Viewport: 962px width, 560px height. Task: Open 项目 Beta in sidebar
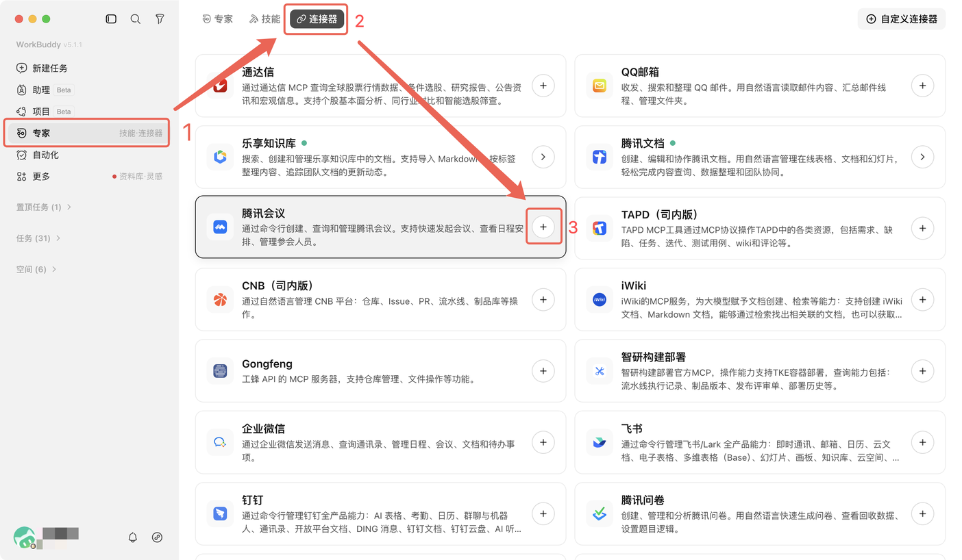coord(89,111)
